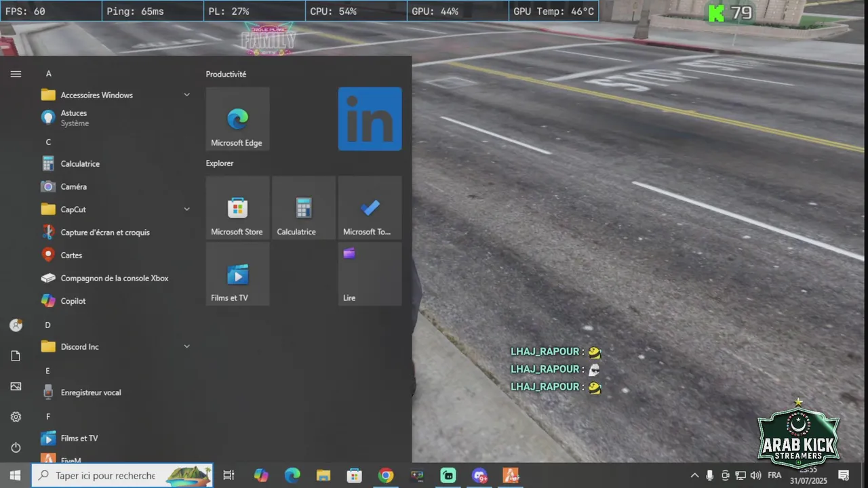Show hidden system tray icons

click(x=694, y=475)
